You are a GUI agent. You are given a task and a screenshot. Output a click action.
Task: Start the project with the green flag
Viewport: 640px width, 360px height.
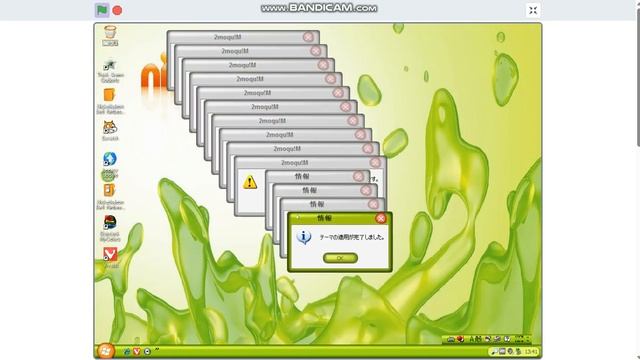click(x=102, y=10)
